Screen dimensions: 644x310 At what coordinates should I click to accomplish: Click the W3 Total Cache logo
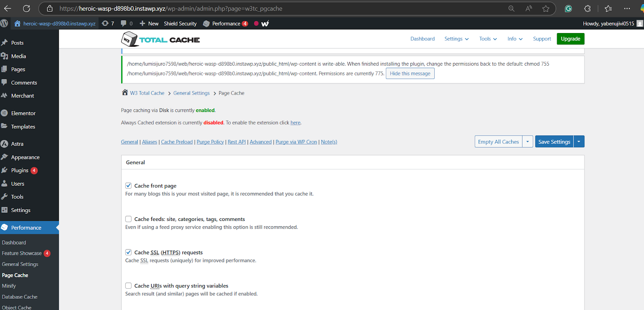(161, 39)
